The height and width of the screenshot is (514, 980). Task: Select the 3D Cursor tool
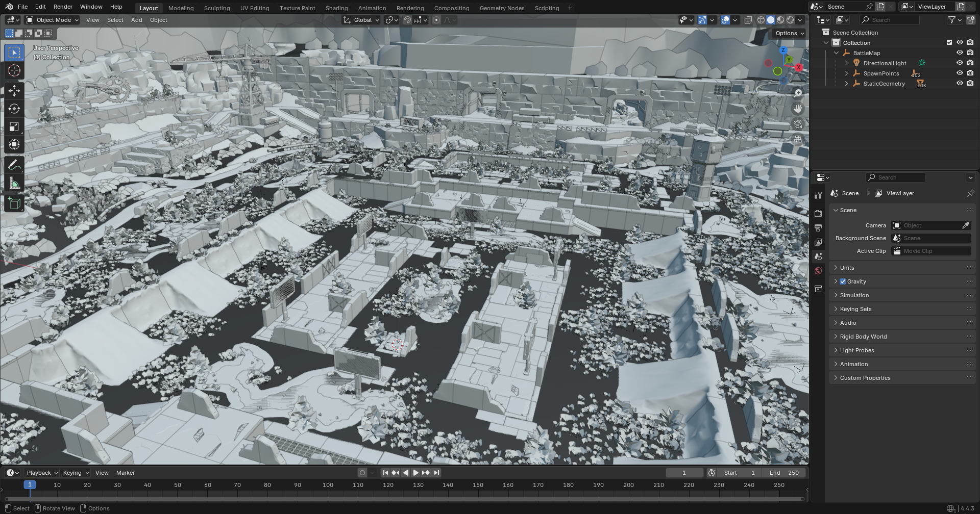click(x=14, y=70)
